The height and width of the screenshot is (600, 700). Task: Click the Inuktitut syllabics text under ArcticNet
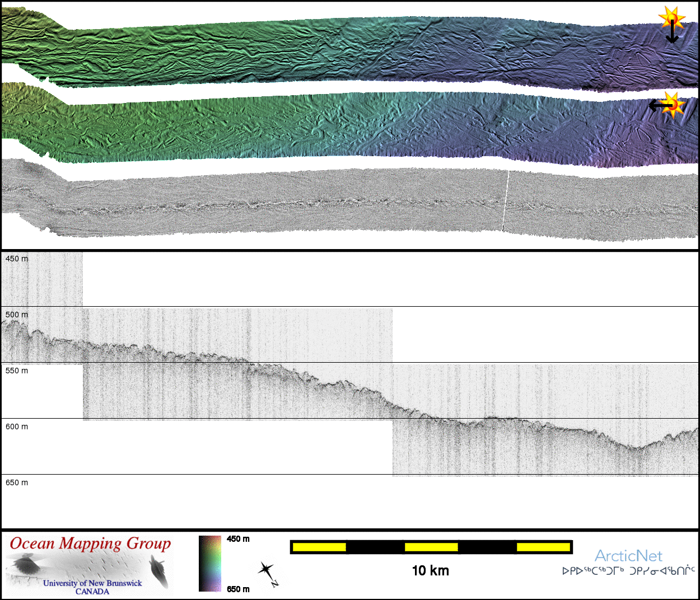pyautogui.click(x=628, y=571)
